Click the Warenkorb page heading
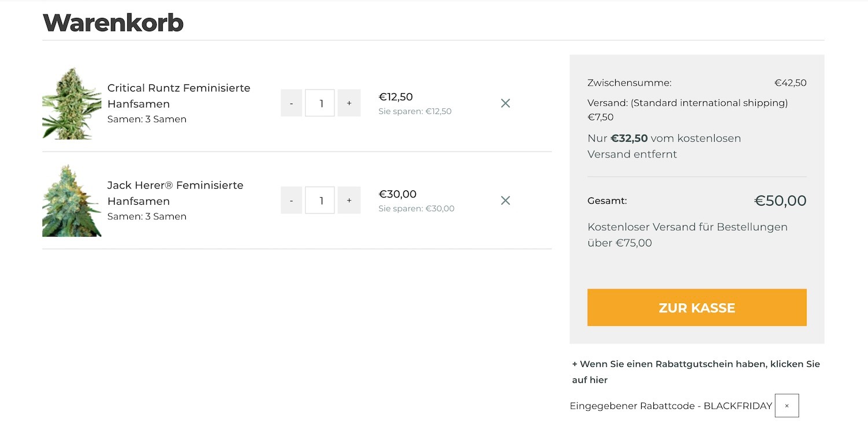This screenshot has height=431, width=868. coord(113,23)
